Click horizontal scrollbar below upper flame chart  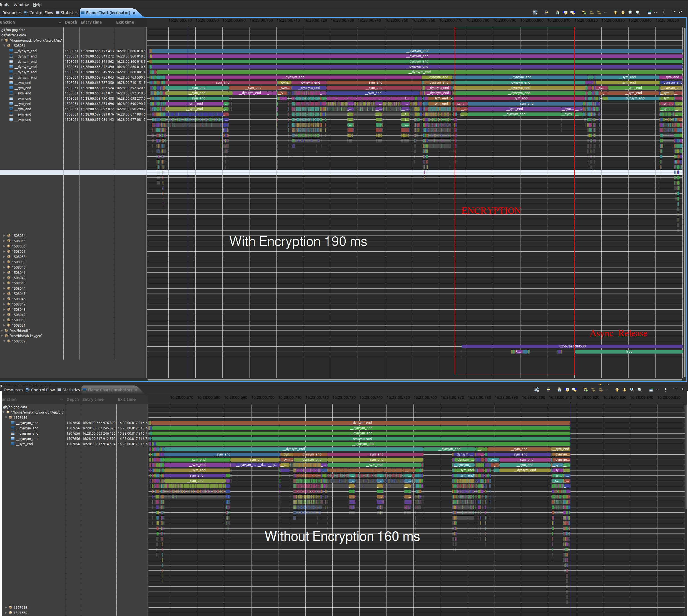406,379
